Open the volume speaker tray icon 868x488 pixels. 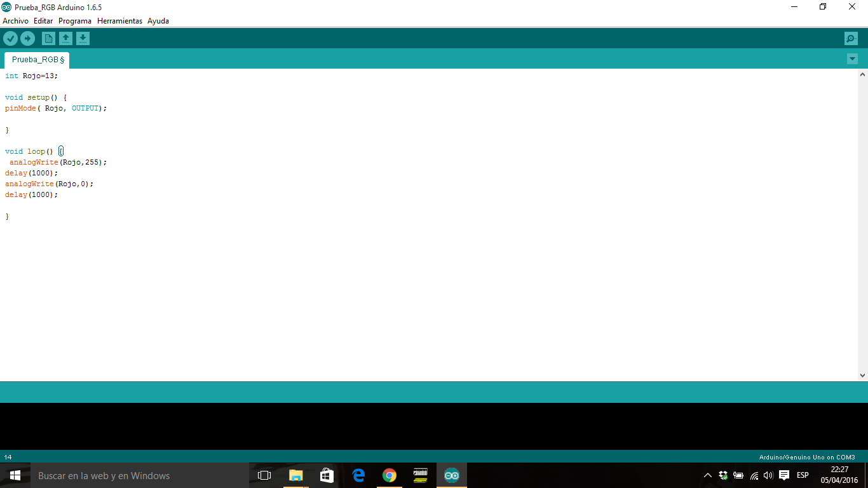(768, 475)
